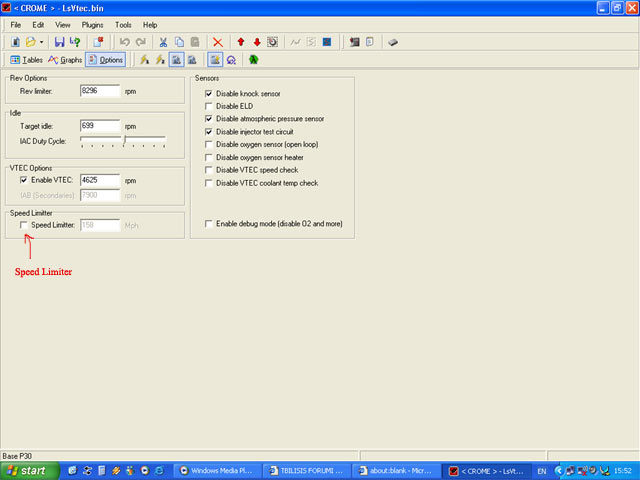Switch to the Tables view

(27, 60)
